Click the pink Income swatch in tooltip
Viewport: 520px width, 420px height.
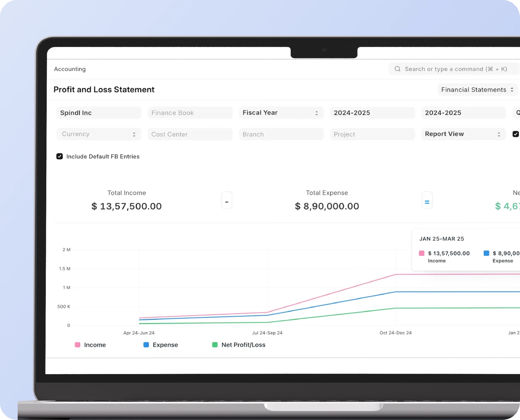(x=422, y=253)
